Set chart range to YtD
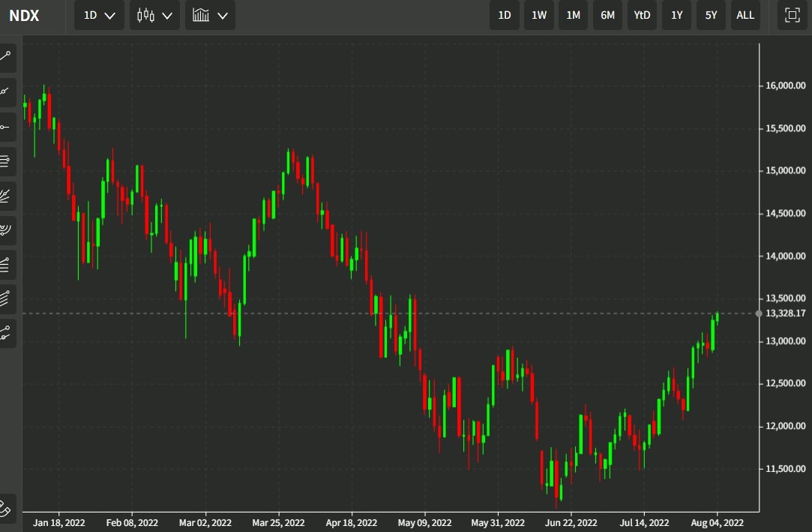 (x=642, y=15)
